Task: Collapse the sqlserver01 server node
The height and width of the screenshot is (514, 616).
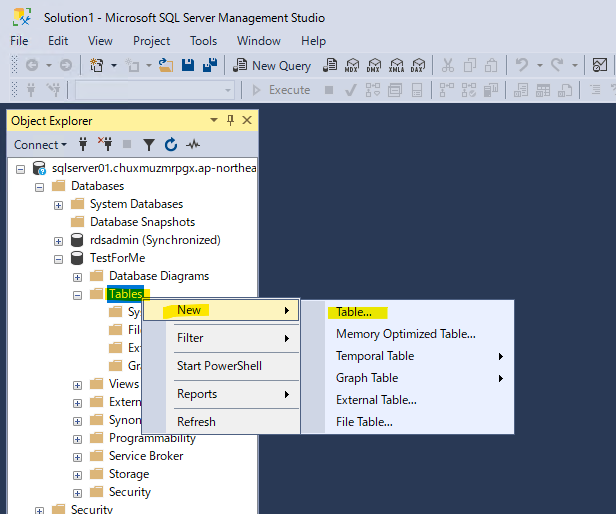Action: click(x=20, y=169)
